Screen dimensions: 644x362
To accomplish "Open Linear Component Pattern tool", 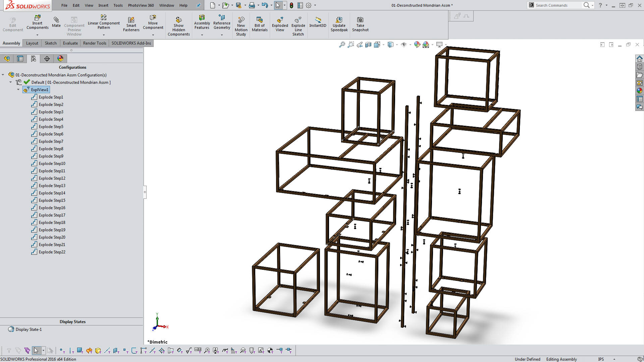I will (x=104, y=22).
